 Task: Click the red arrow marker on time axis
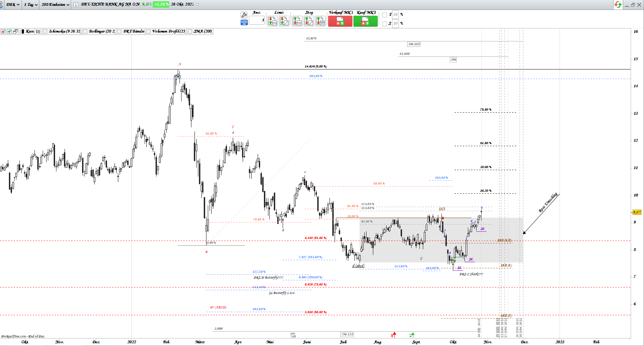click(394, 334)
